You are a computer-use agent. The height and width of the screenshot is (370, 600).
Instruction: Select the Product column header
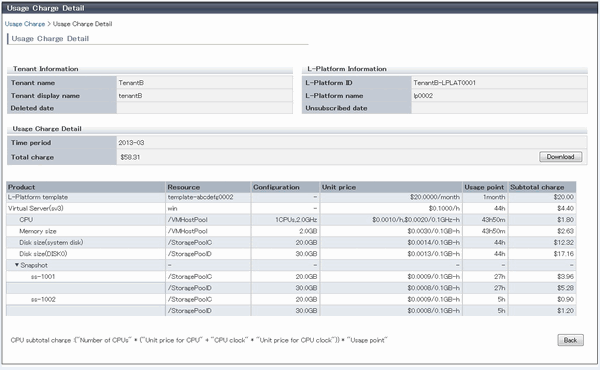86,187
